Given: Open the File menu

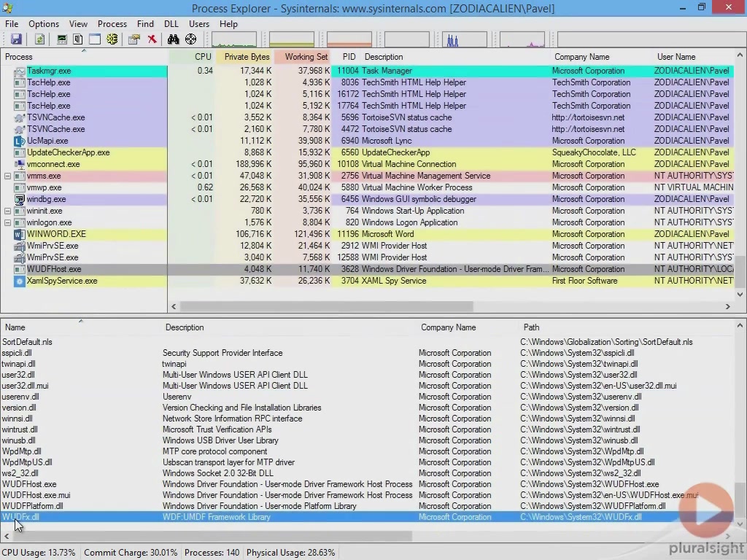Looking at the screenshot, I should tap(12, 24).
